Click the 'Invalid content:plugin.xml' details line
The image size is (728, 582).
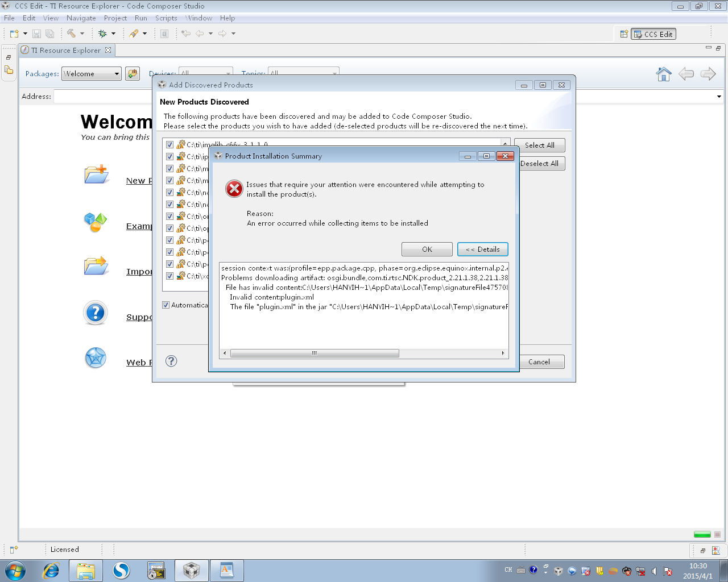[272, 297]
